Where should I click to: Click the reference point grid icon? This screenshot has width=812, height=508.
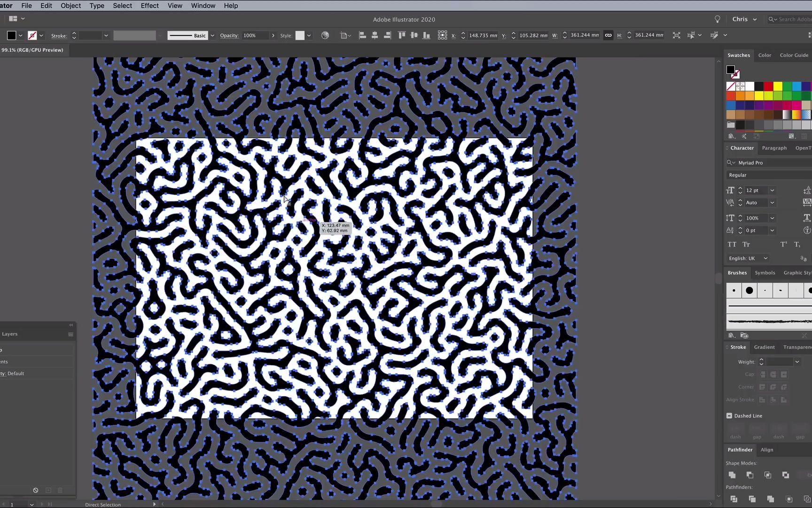tap(442, 35)
